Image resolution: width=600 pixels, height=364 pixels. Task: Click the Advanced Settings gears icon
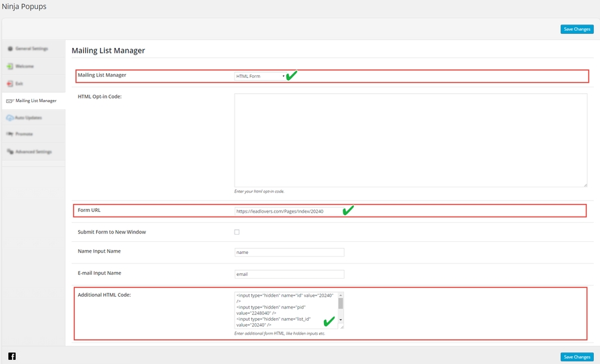click(10, 152)
